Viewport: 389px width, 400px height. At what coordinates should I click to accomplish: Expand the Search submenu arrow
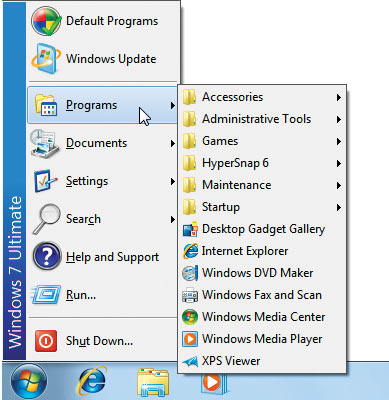click(172, 219)
